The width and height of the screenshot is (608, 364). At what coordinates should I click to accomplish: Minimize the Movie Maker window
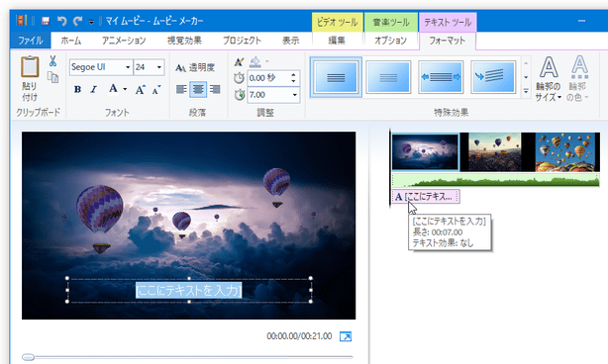pos(581,21)
